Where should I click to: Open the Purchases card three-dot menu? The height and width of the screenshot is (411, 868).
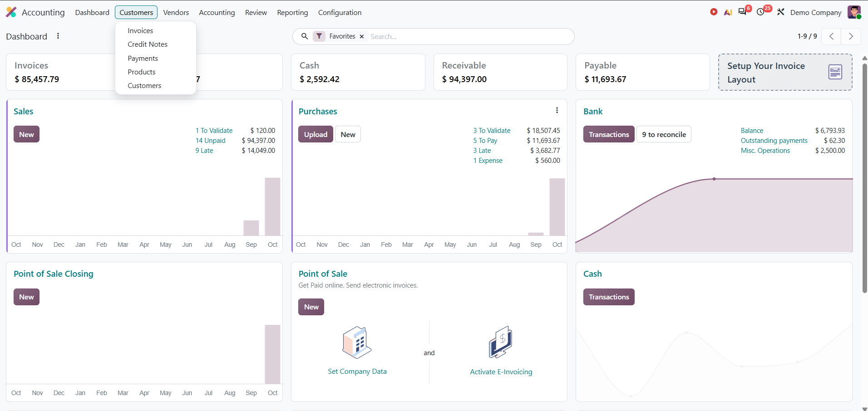pyautogui.click(x=557, y=110)
